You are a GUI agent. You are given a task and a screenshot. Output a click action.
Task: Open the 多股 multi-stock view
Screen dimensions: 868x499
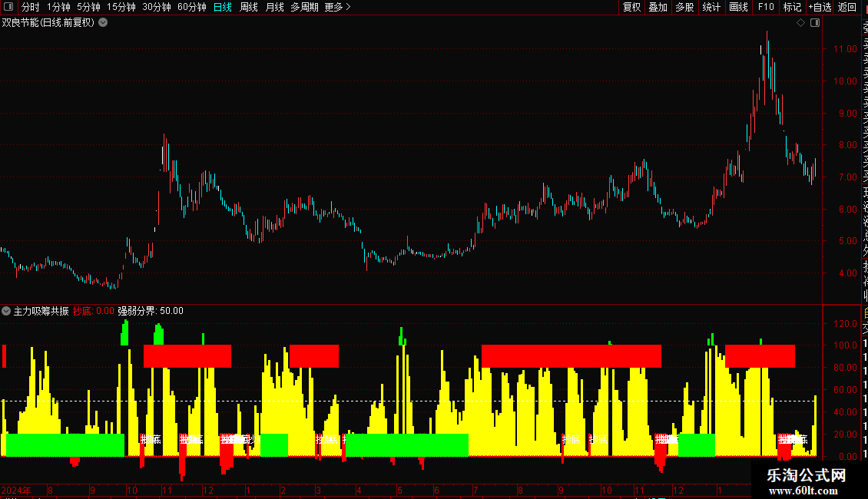[684, 7]
